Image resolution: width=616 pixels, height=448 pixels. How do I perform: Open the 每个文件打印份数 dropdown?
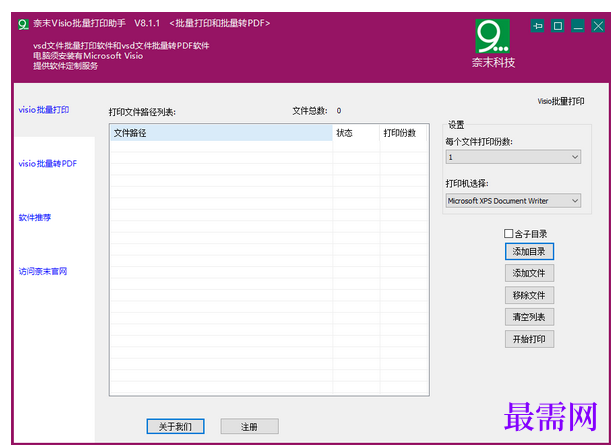click(513, 157)
